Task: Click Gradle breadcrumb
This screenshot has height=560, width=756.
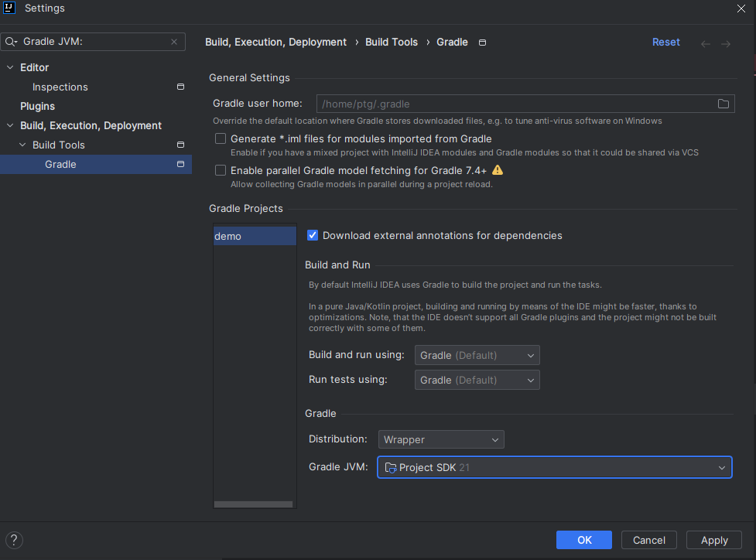Action: coord(452,42)
